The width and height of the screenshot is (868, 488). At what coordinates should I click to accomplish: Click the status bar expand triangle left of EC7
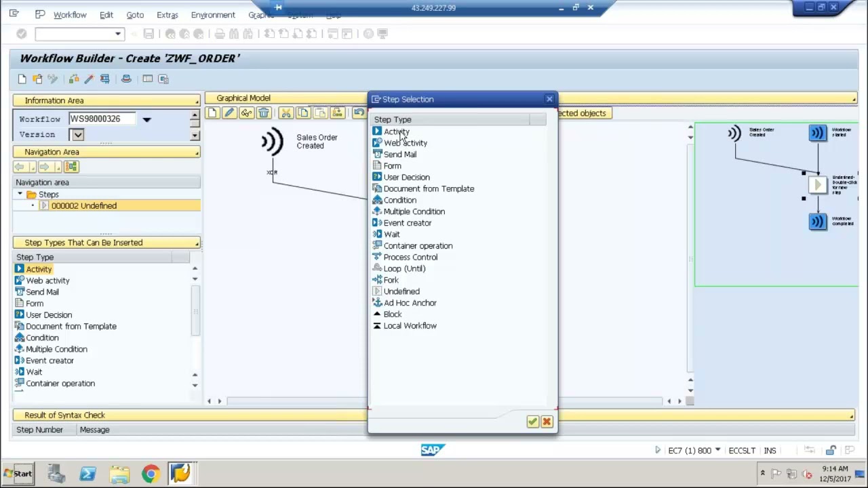coord(657,450)
